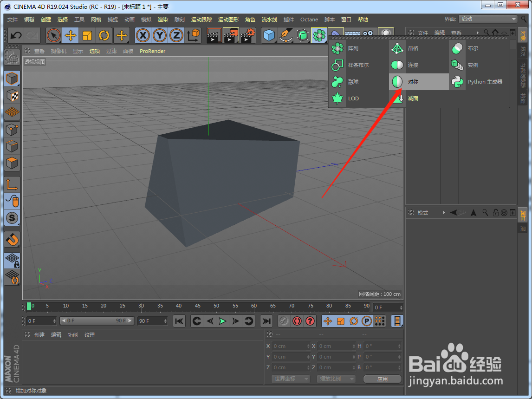Toggle locked workplane icon

12,261
